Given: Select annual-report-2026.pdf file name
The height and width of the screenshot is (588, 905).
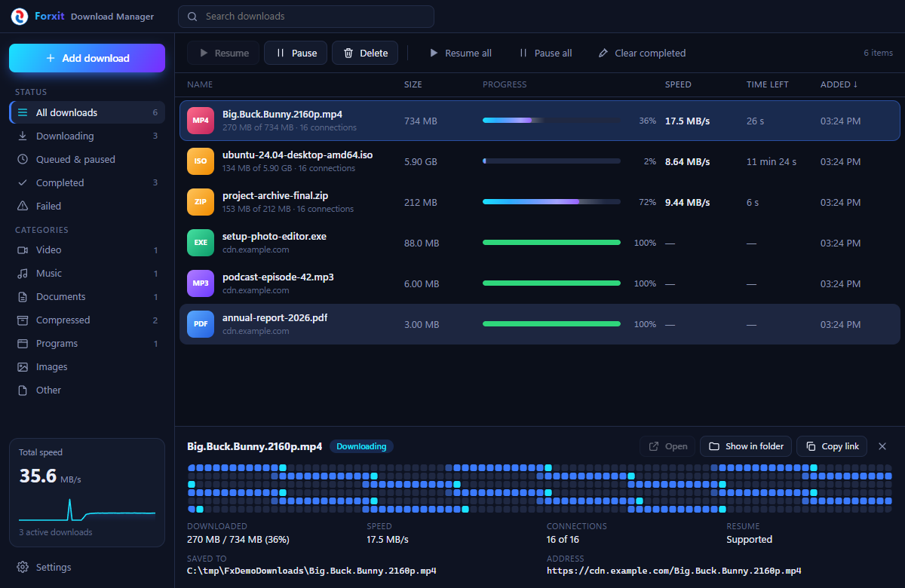Looking at the screenshot, I should point(275,318).
